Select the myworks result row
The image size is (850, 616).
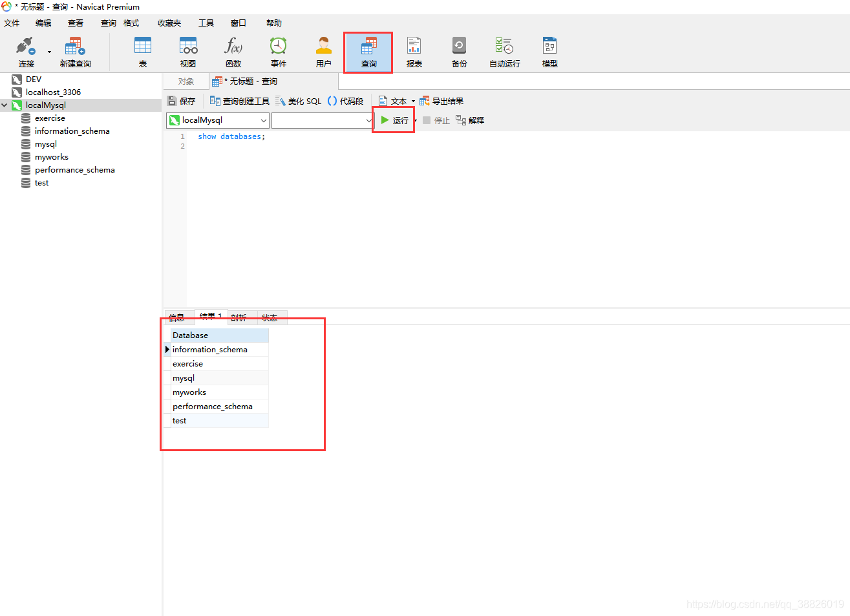pyautogui.click(x=220, y=392)
